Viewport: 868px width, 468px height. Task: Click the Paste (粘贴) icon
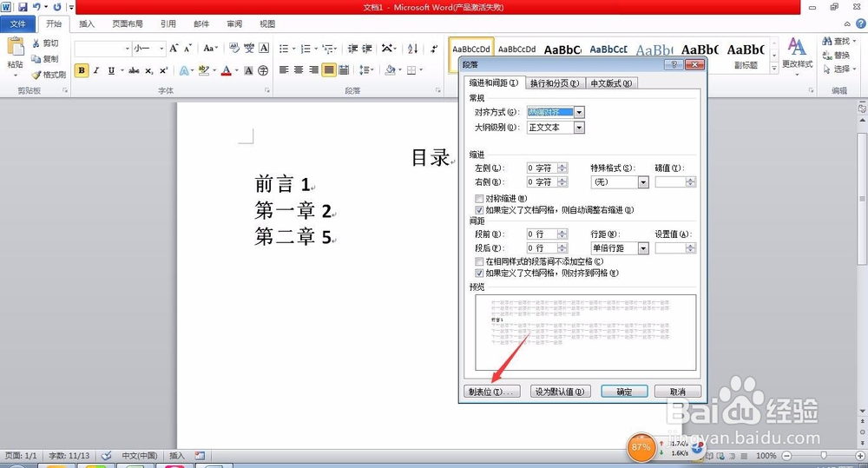click(16, 49)
